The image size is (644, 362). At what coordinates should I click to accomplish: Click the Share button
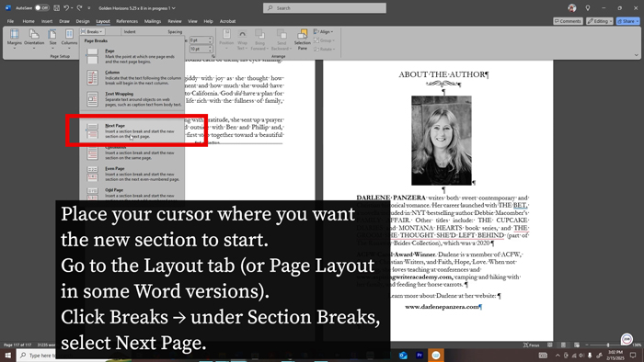pyautogui.click(x=628, y=21)
